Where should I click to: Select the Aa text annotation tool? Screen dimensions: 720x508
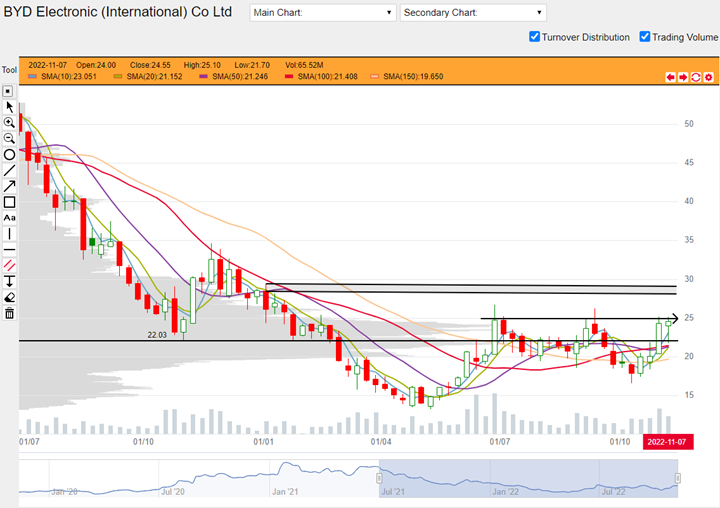click(x=9, y=218)
